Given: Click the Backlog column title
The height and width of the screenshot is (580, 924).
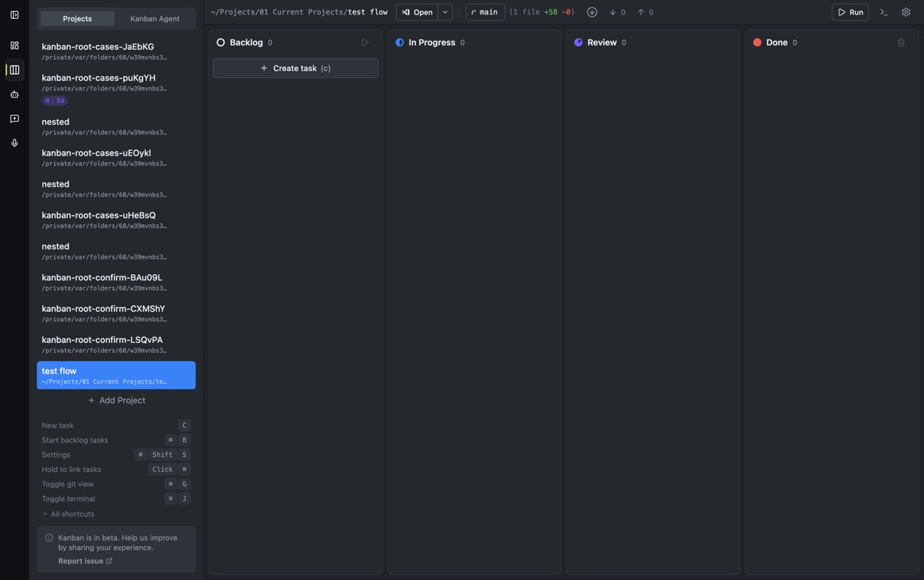Looking at the screenshot, I should 246,42.
